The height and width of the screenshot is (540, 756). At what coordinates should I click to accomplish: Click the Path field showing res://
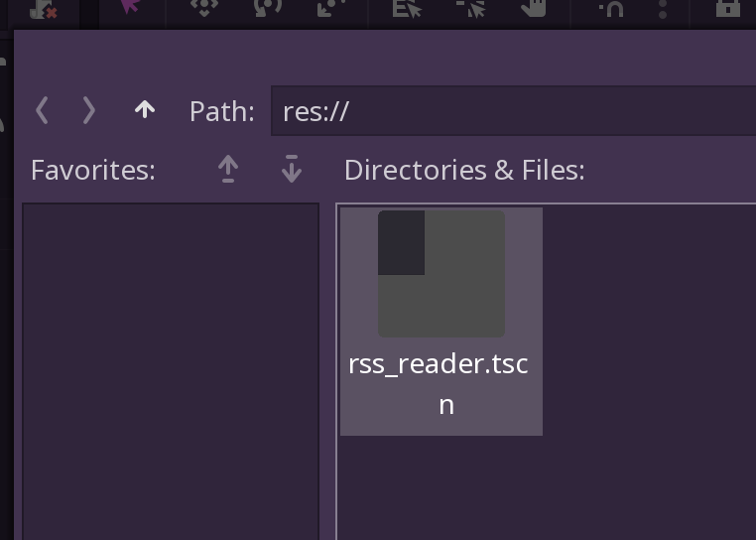click(x=514, y=111)
